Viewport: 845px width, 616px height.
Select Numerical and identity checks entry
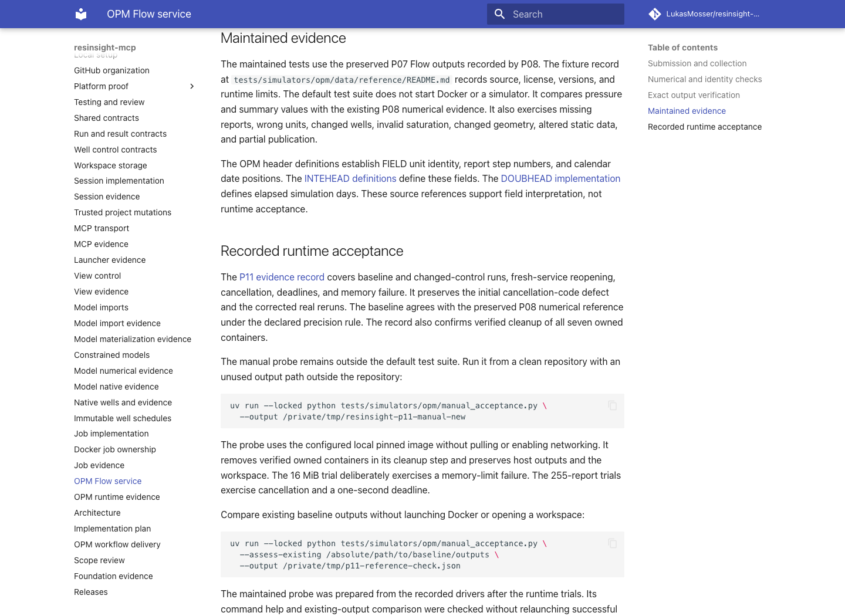point(705,79)
